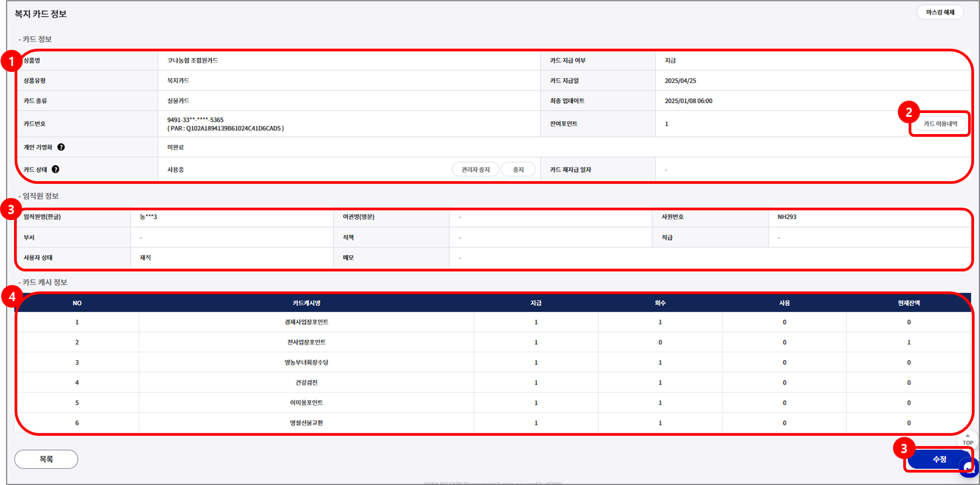The width and height of the screenshot is (980, 485).
Task: Click the 사원번호 label
Action: point(672,217)
